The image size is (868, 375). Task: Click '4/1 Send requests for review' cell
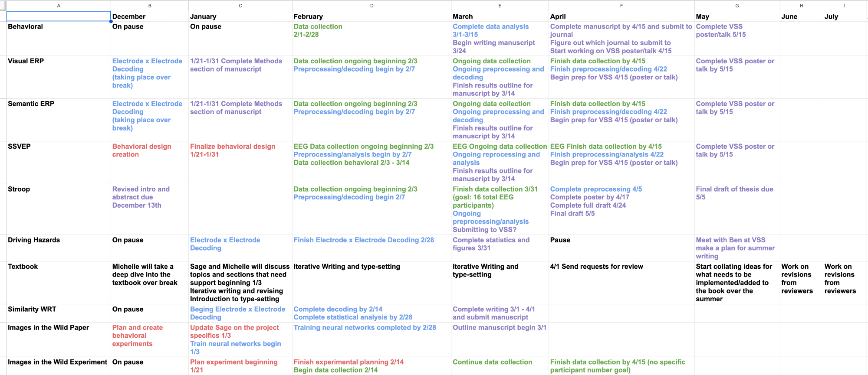621,282
